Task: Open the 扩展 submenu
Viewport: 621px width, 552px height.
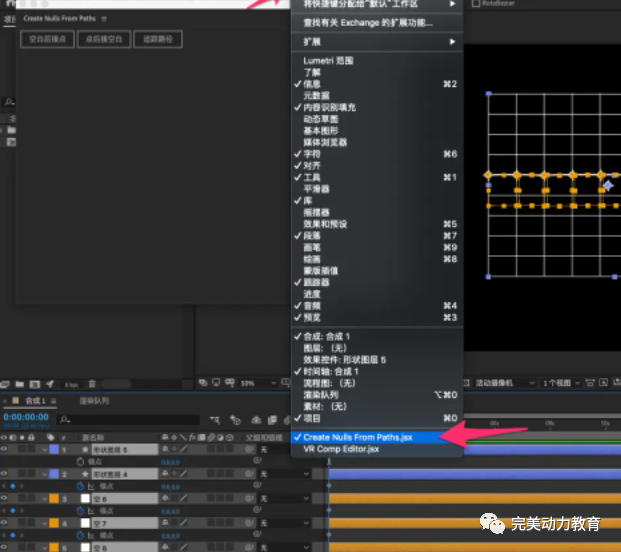Action: [x=377, y=42]
